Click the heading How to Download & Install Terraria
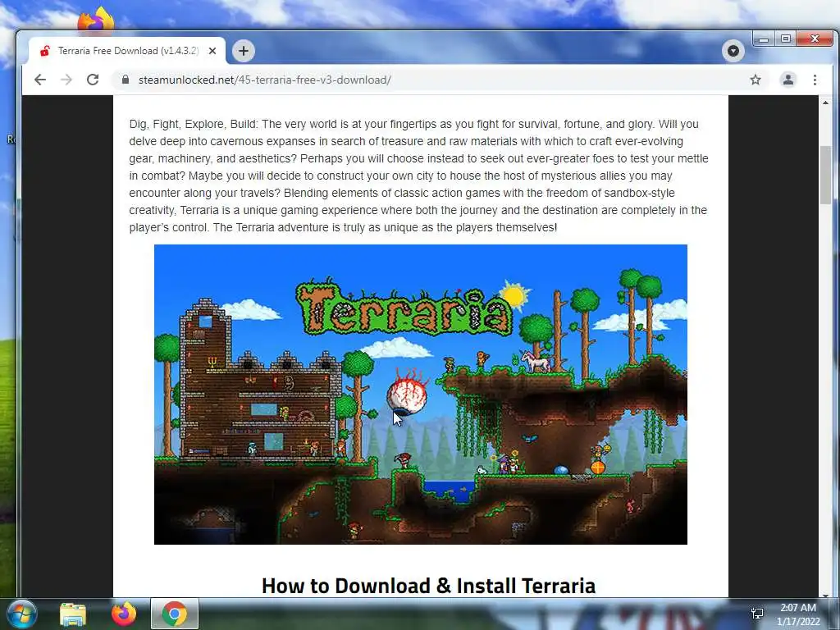840x630 pixels. coord(428,586)
